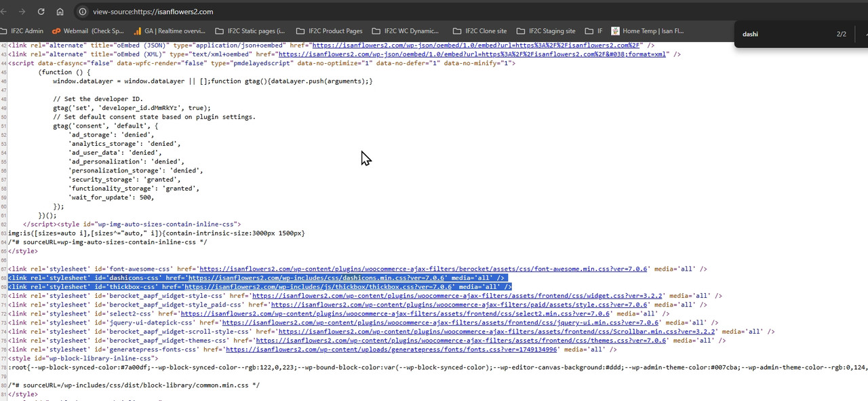Click the gtag('set', 'developer_id.dMmRkYz', true) line

coord(132,108)
